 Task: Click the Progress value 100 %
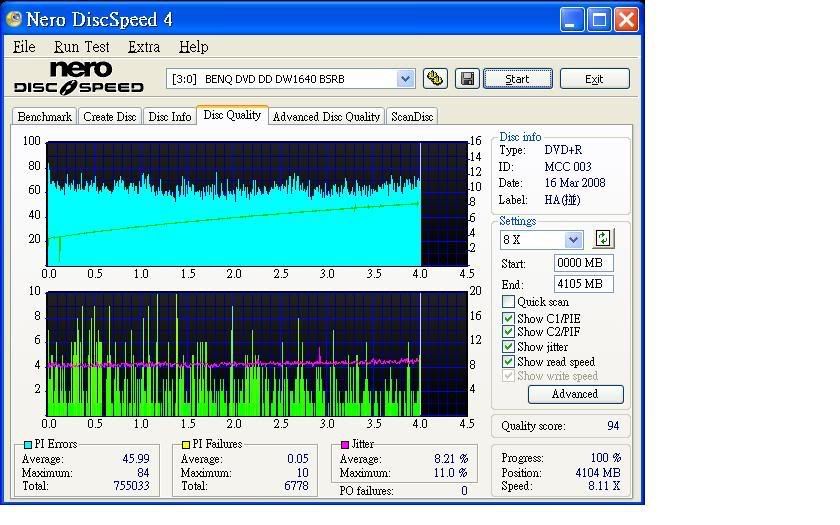(x=605, y=458)
